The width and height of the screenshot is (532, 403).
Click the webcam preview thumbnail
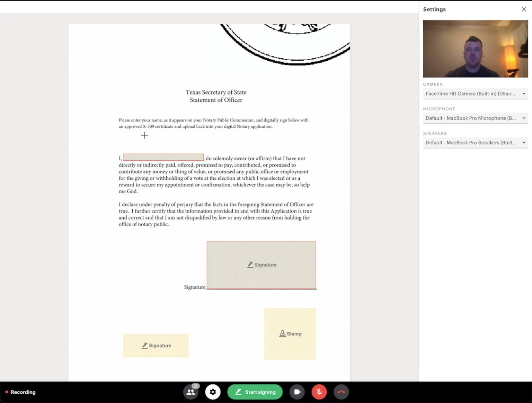475,48
